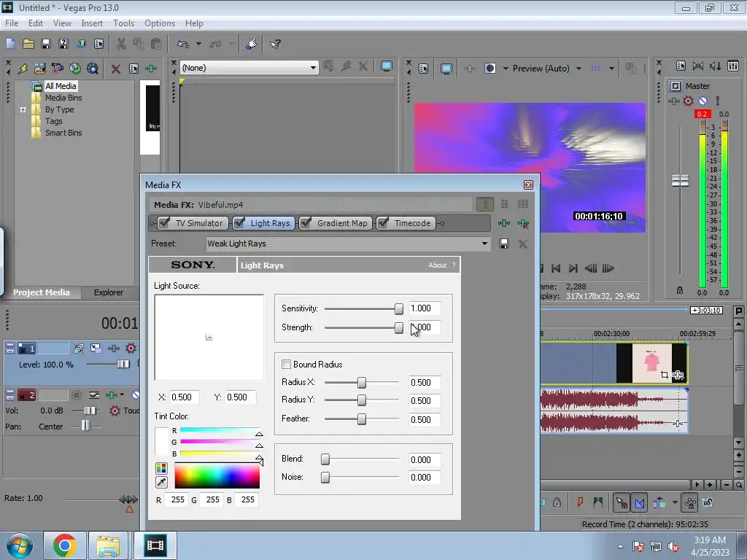Click the Master bus FX gear icon

[x=688, y=101]
